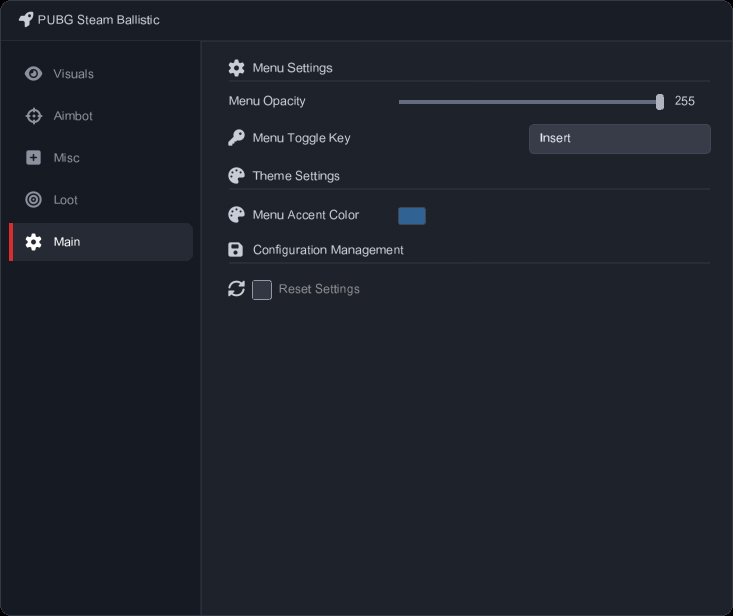Click the Menu Opacity label
Viewport: 733px width, 616px height.
(x=267, y=101)
